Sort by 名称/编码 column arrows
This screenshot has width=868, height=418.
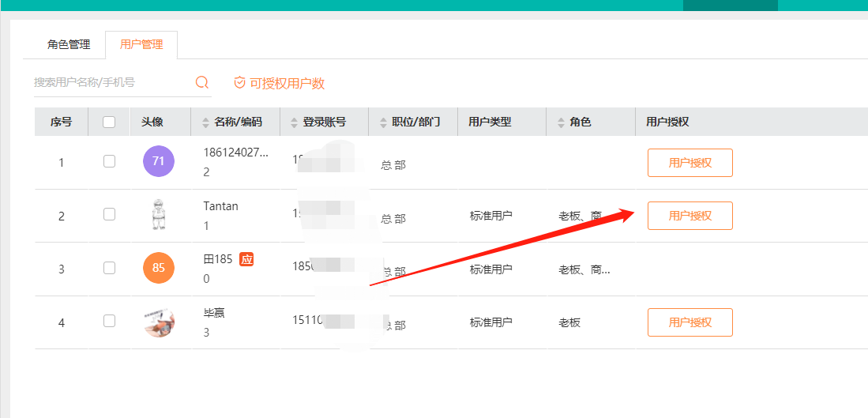pyautogui.click(x=206, y=122)
